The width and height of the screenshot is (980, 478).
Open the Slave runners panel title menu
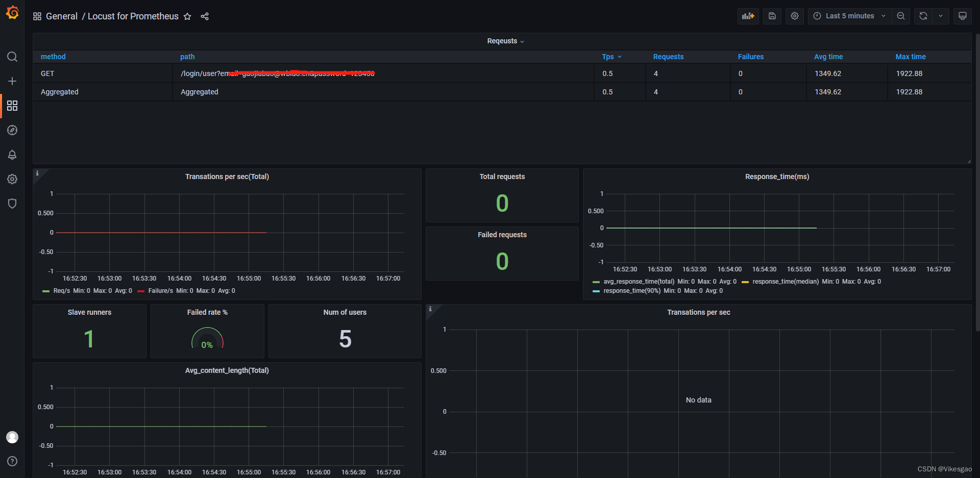[x=89, y=312]
